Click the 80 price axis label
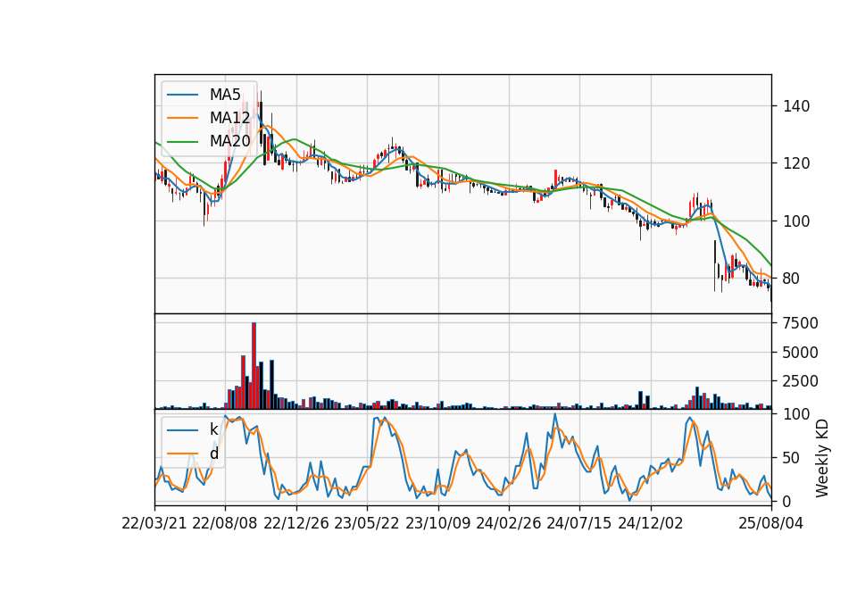The height and width of the screenshot is (616, 857). tap(792, 279)
